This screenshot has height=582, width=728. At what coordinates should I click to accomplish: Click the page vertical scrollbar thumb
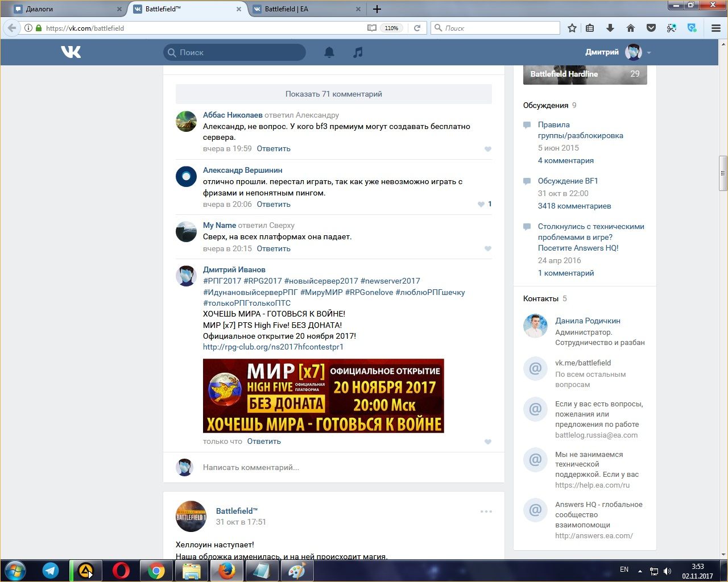coord(723,173)
